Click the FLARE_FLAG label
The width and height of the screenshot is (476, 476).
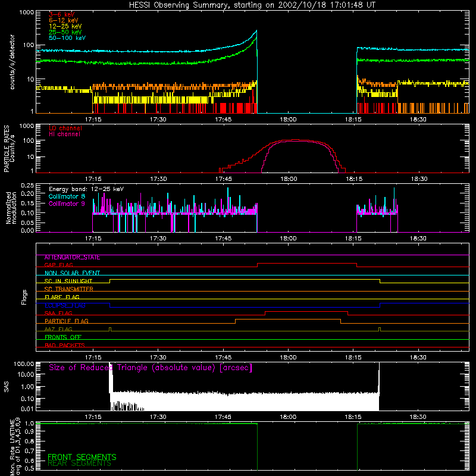62,297
